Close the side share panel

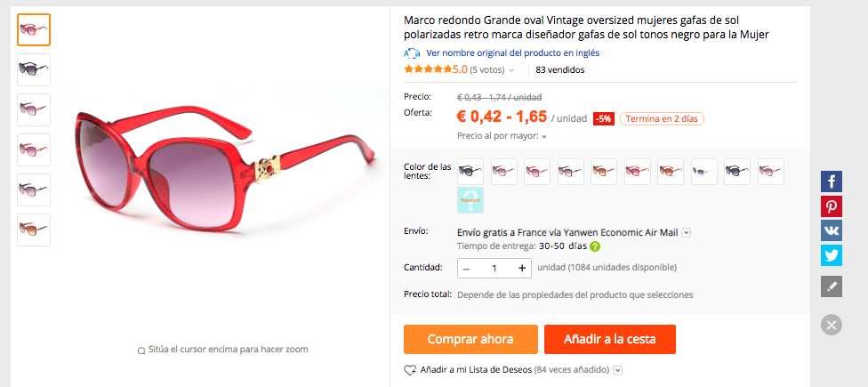click(x=831, y=325)
